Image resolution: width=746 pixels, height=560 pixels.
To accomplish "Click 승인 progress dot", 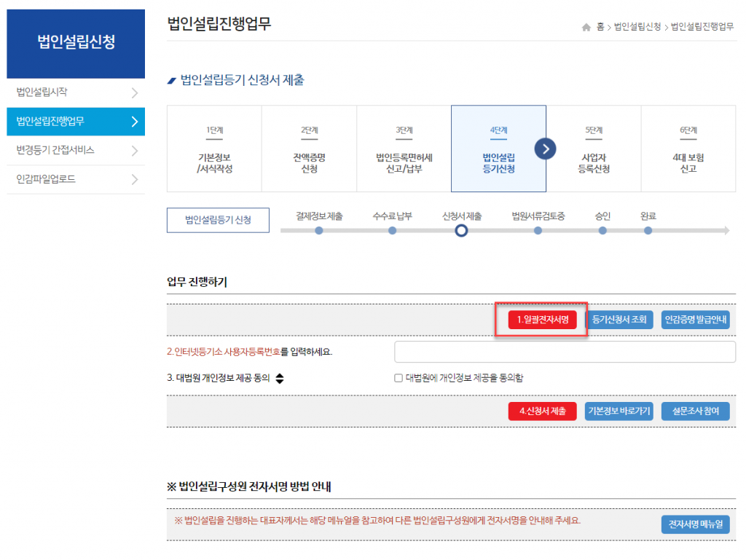I will click(602, 231).
